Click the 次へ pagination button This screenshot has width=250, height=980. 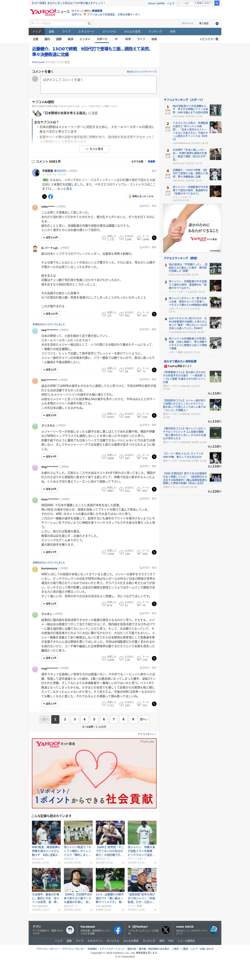coord(144,719)
